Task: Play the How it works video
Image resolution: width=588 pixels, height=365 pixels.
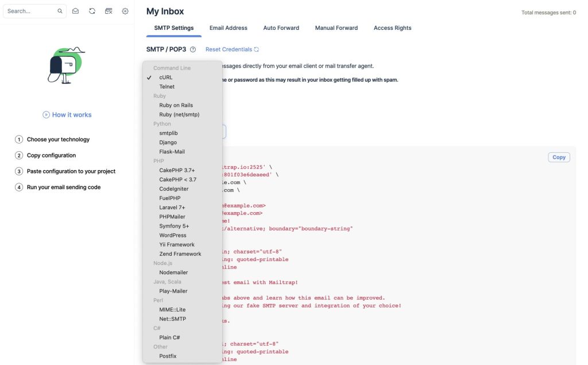Action: [x=67, y=114]
